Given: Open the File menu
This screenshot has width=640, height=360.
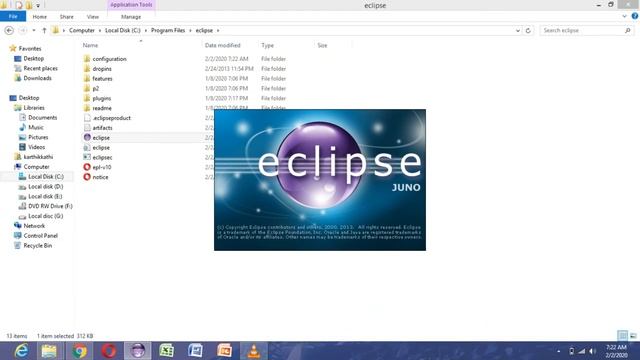Looking at the screenshot, I should pyautogui.click(x=13, y=16).
